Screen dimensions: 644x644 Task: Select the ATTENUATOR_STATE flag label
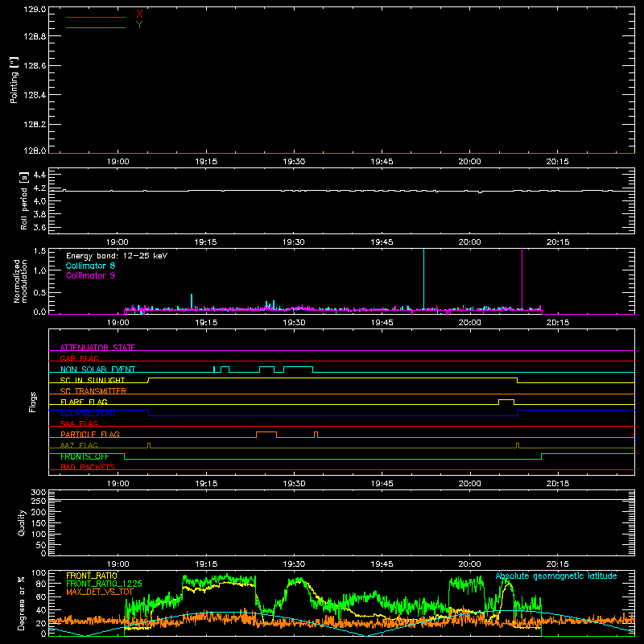click(x=97, y=348)
